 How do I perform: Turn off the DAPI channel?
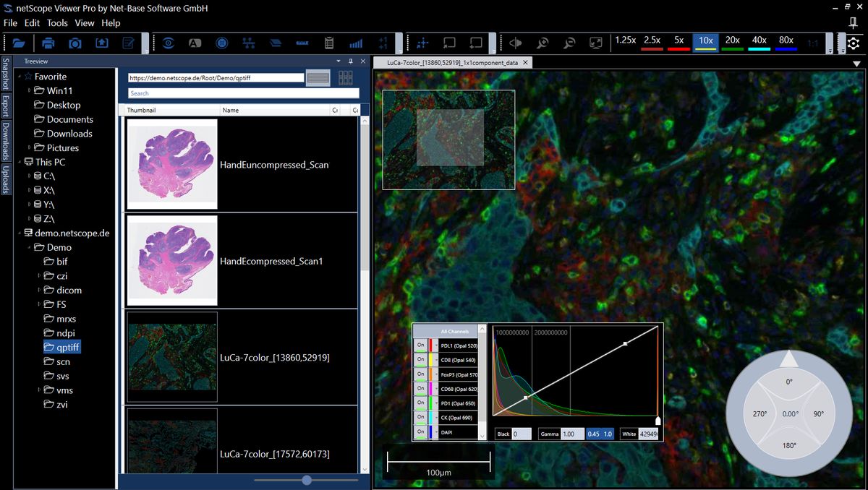click(420, 431)
